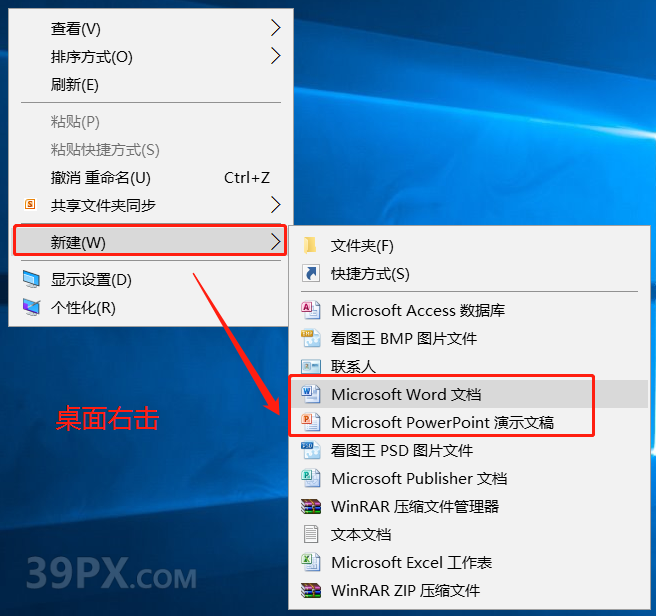Viewport: 656px width, 616px height.
Task: Click the greyed 粘贴快捷方式(S) entry
Action: pos(151,149)
